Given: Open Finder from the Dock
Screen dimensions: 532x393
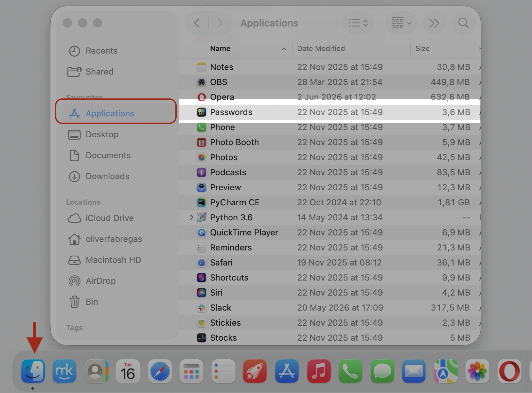Looking at the screenshot, I should pos(33,371).
